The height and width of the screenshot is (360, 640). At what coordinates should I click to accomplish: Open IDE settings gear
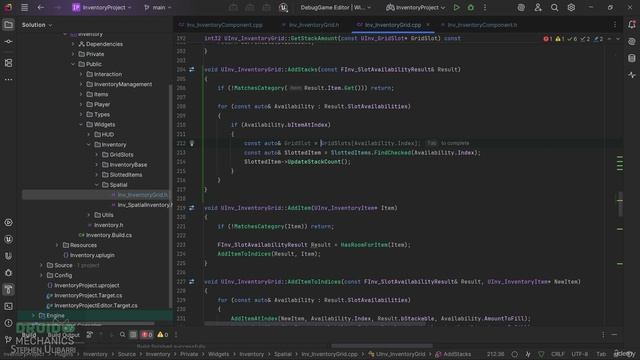571,7
